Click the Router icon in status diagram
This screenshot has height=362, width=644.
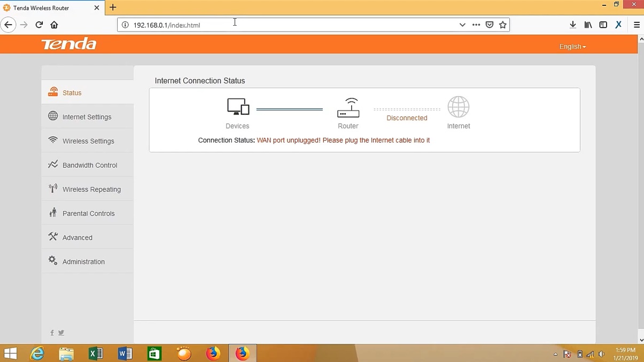click(348, 107)
